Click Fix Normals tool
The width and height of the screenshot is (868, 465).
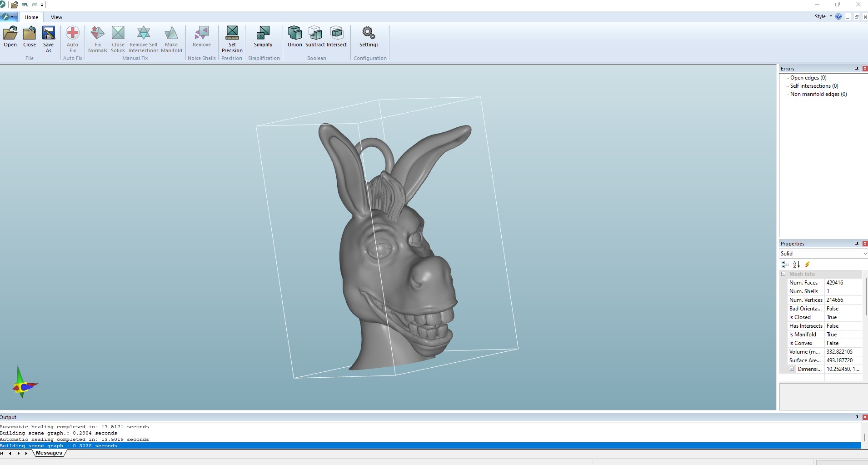coord(98,39)
